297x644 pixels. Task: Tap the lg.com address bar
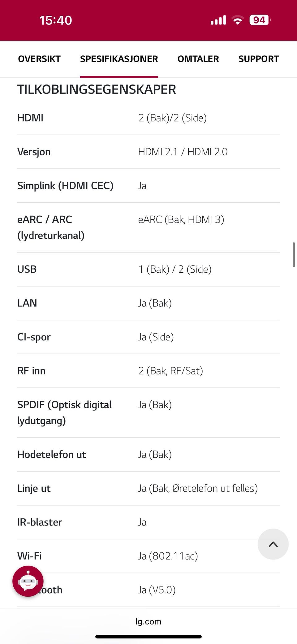point(148,621)
